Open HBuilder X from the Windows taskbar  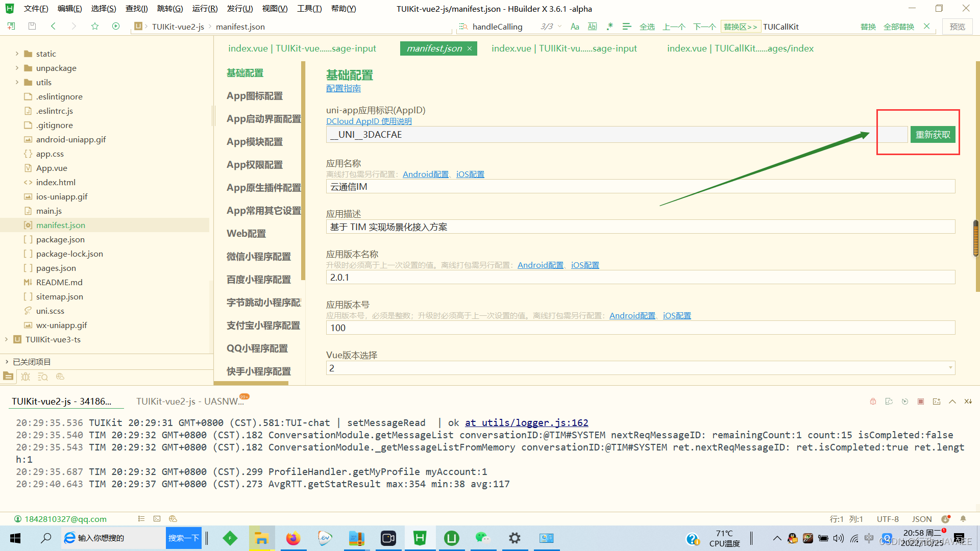(420, 538)
